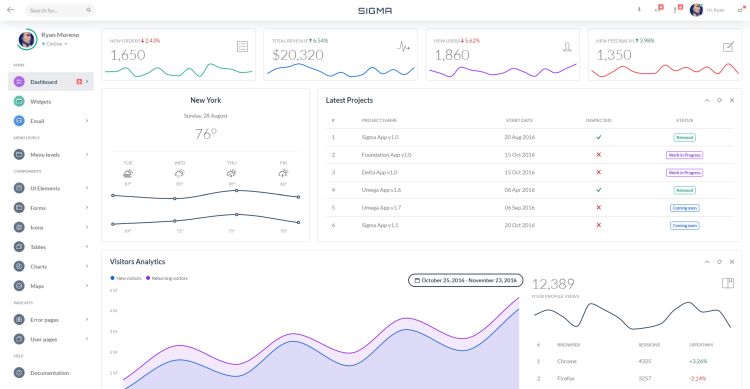Expand the Icons submenu chevron
The image size is (750, 389).
[x=87, y=227]
